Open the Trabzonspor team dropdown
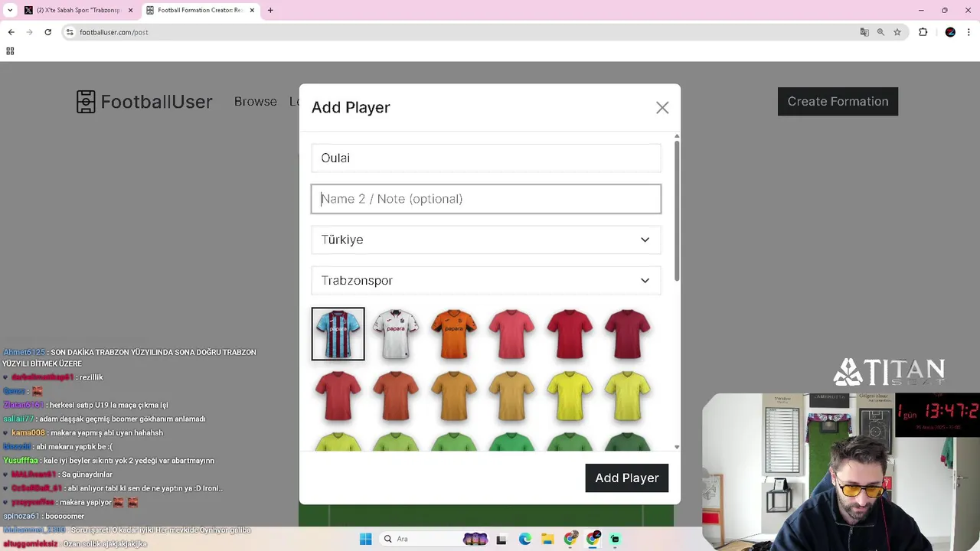The image size is (980, 551). click(486, 280)
